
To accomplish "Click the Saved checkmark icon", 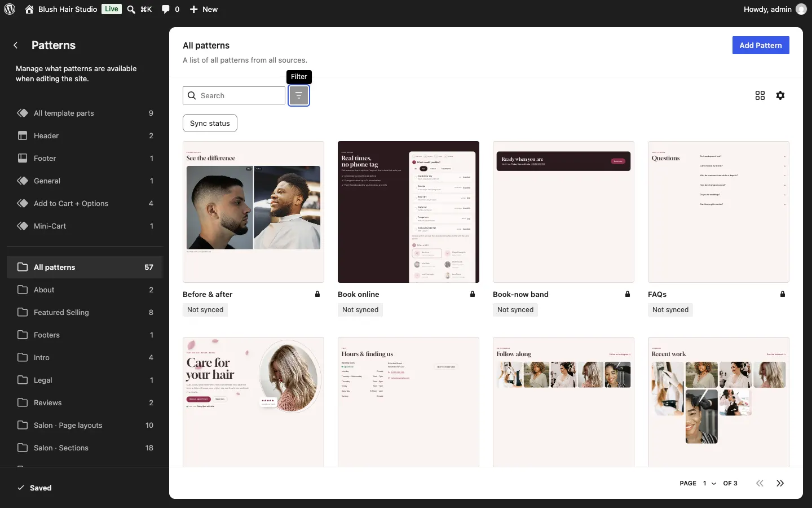I will click(21, 488).
